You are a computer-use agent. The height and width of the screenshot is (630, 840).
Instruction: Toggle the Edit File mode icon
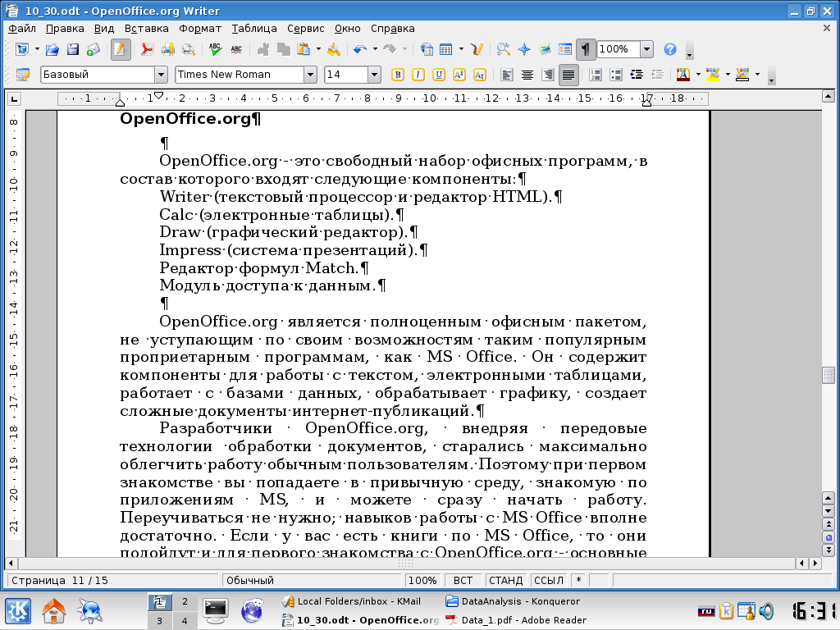121,50
